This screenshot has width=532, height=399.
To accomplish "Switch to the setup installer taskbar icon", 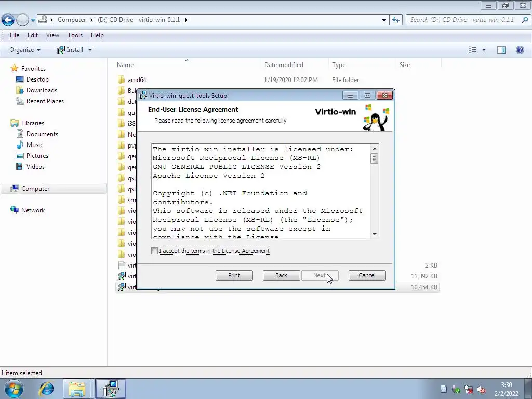I will click(x=111, y=389).
